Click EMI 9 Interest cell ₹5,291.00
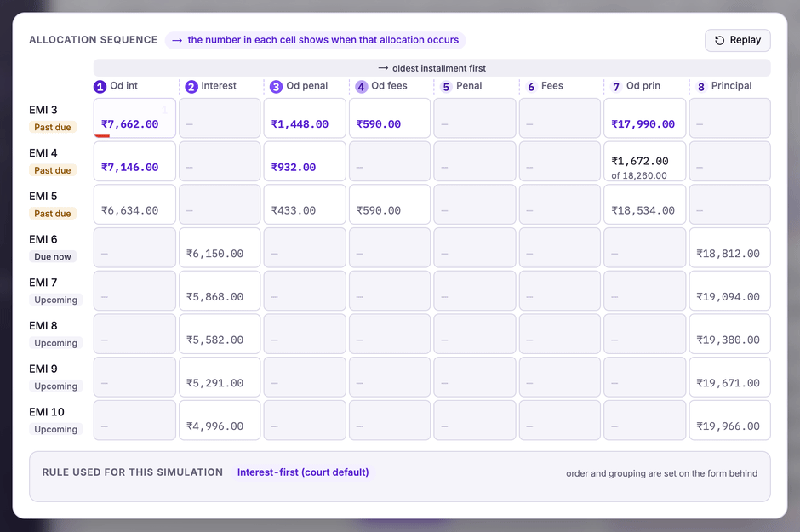This screenshot has height=532, width=800. [220, 377]
